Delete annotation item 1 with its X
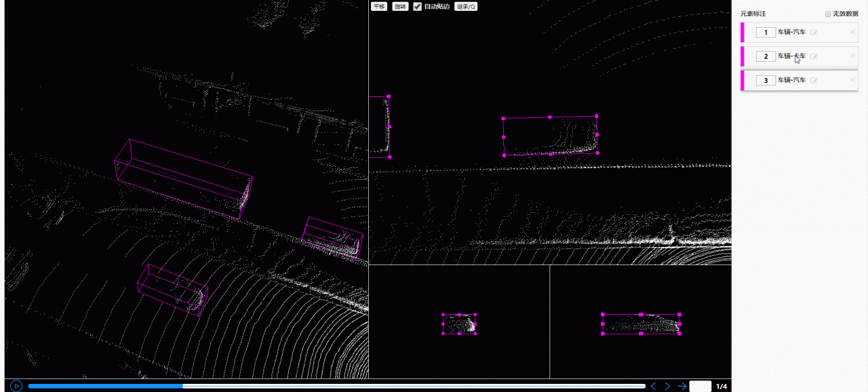 [852, 32]
